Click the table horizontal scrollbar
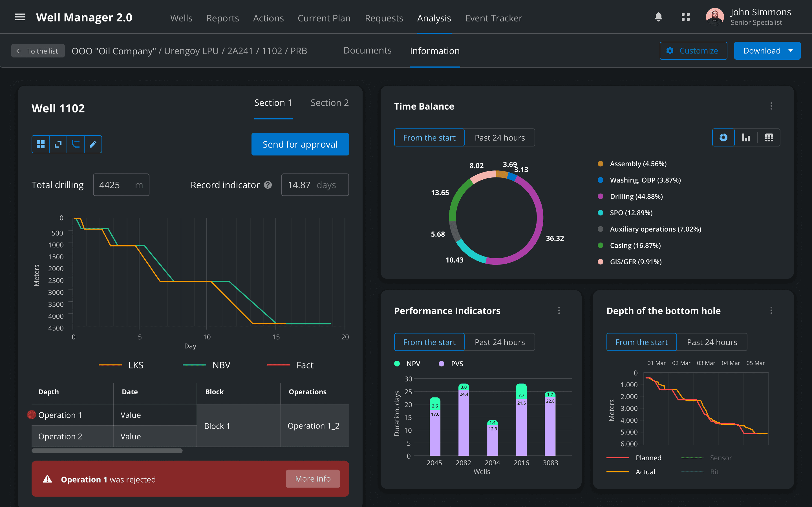Viewport: 812px width, 507px height. click(x=107, y=451)
